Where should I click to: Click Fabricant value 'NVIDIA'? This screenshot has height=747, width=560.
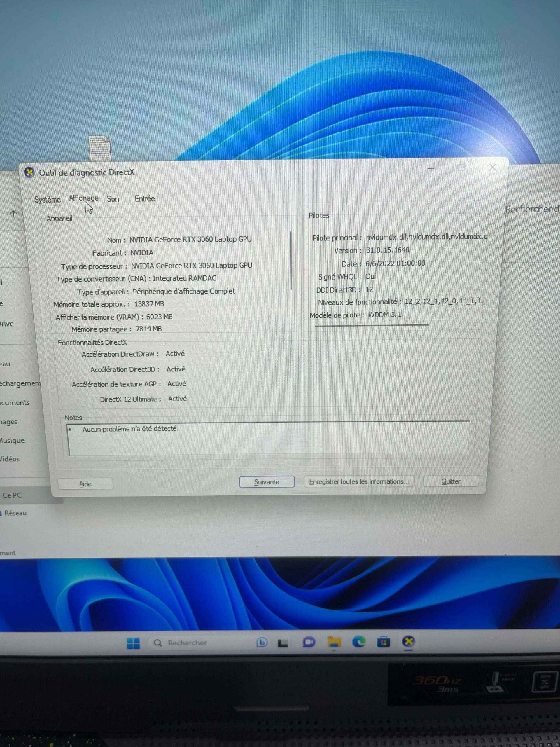coord(142,253)
